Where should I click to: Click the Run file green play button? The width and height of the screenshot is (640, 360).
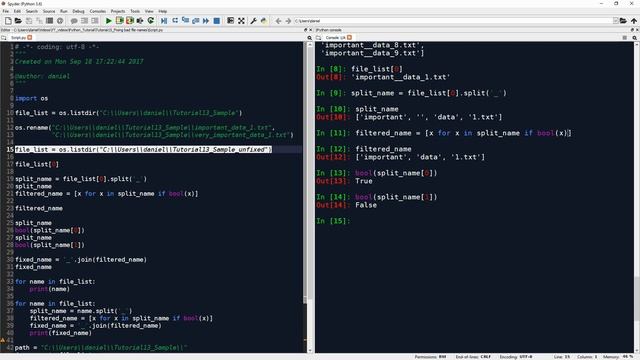pyautogui.click(x=108, y=20)
